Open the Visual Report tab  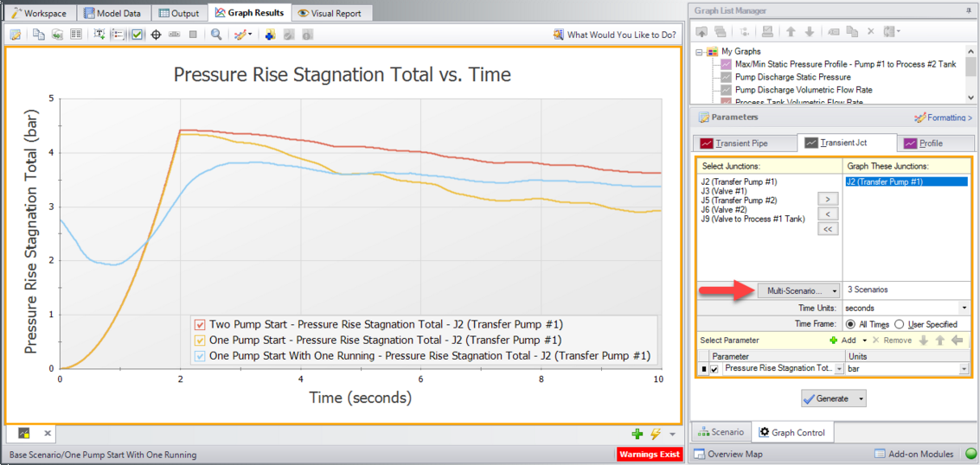point(331,12)
